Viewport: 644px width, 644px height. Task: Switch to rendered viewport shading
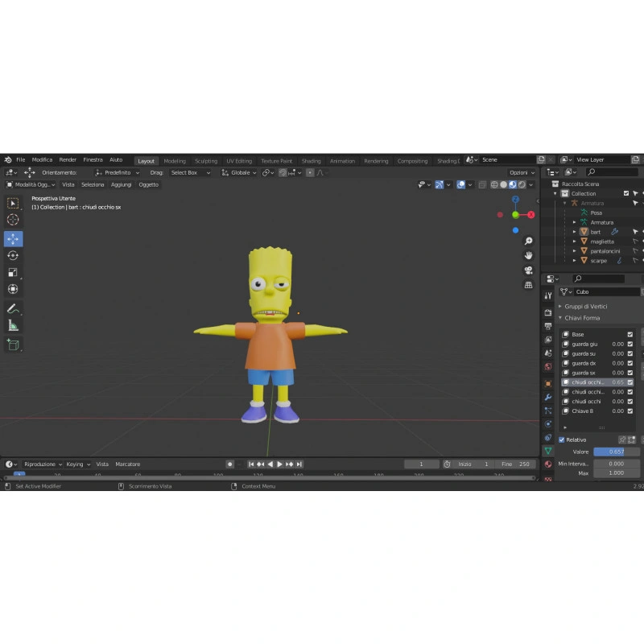coord(522,185)
